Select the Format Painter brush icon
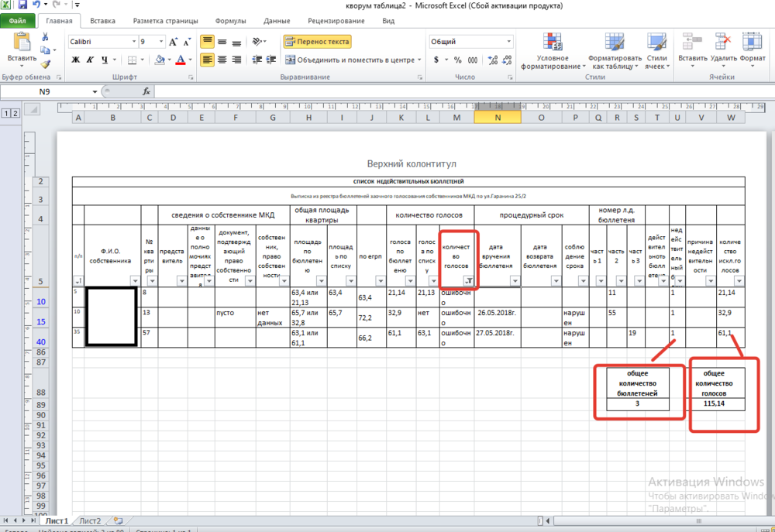Screen dimensions: 775x532 [45, 65]
